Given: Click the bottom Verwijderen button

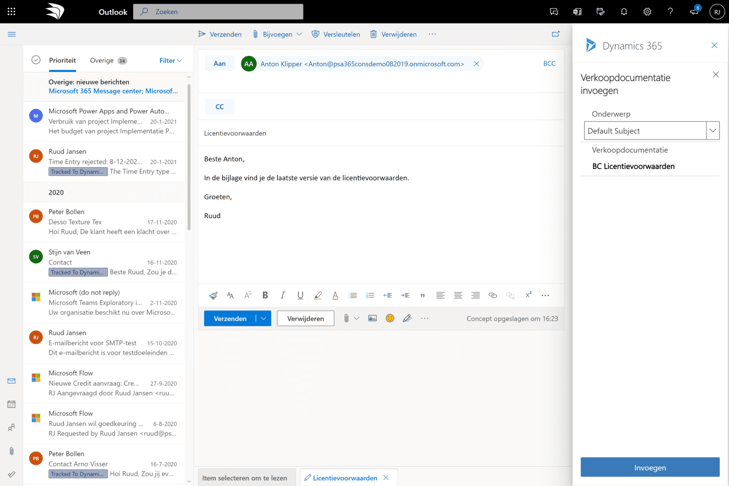Looking at the screenshot, I should pos(305,319).
